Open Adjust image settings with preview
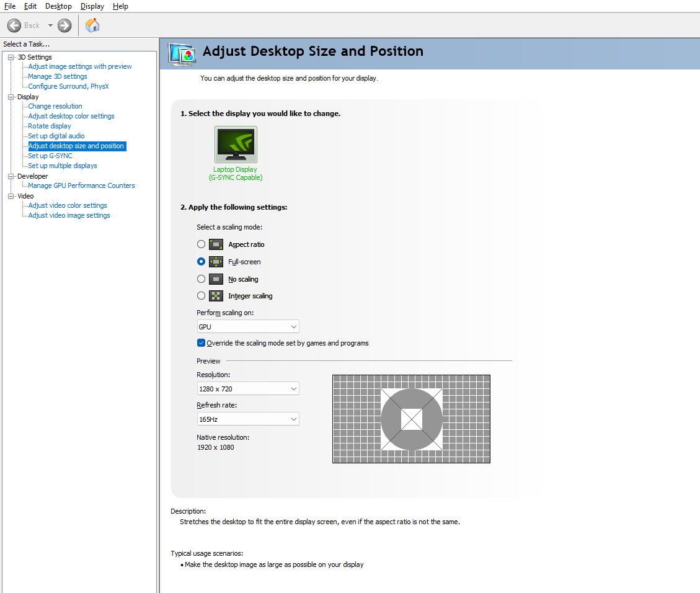Viewport: 700px width, 593px height. (x=80, y=66)
